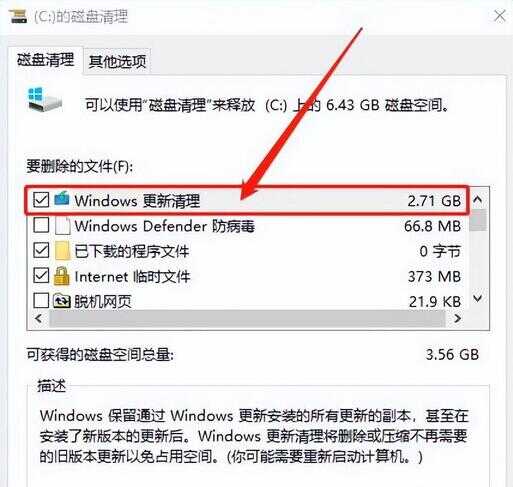
Task: Click the Windows Defender document icon
Action: tap(62, 226)
